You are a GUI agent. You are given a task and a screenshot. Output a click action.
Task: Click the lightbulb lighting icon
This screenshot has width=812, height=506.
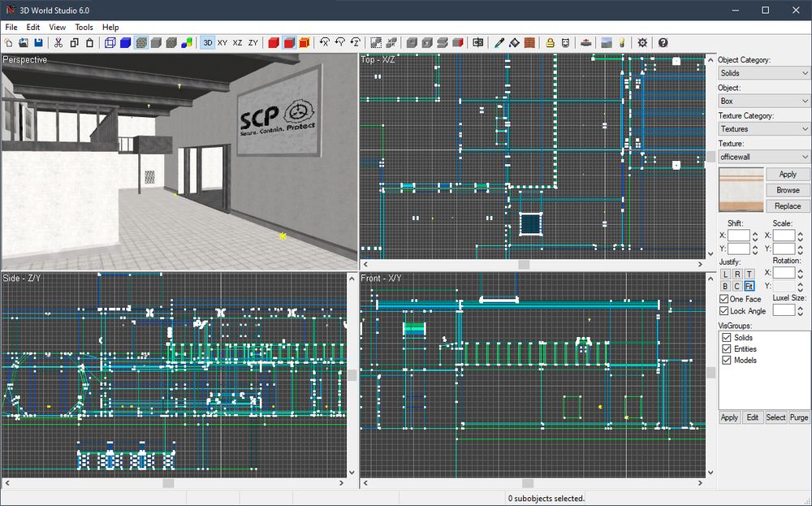[622, 42]
